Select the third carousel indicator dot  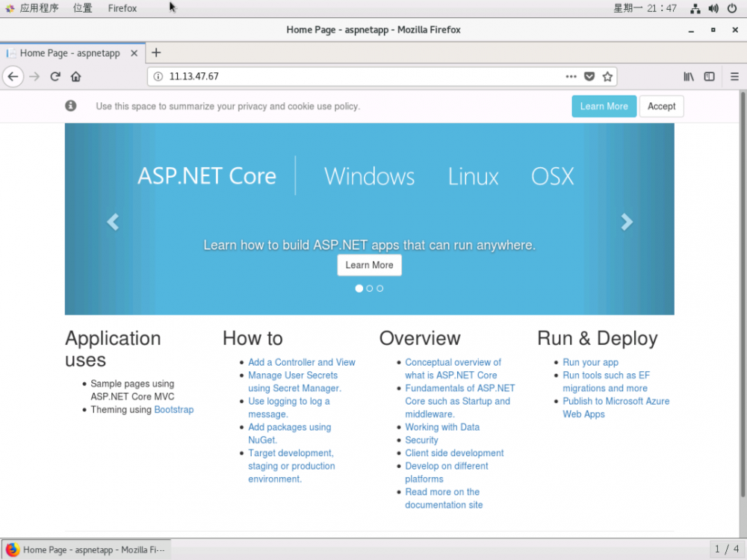point(379,288)
